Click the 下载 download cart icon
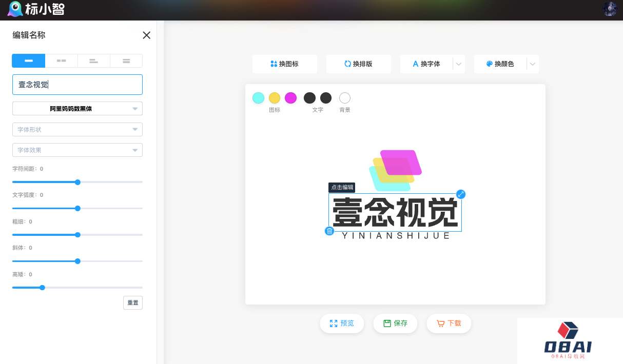The height and width of the screenshot is (364, 623). point(441,323)
